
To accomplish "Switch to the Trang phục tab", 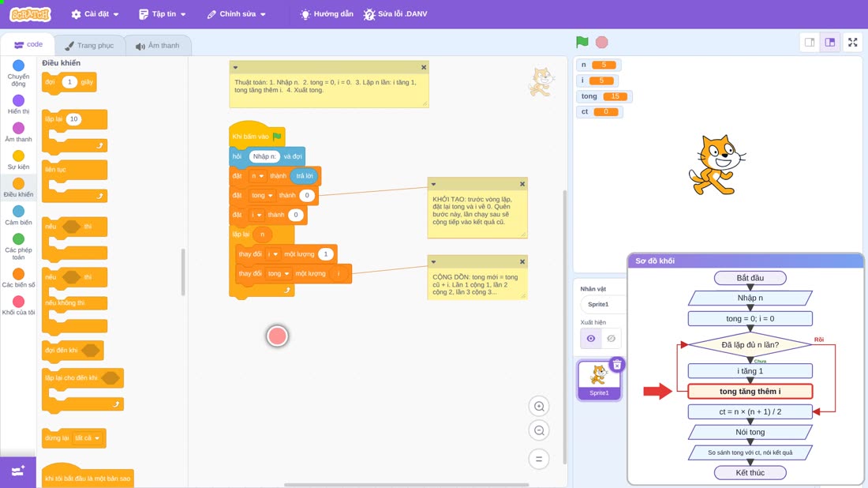I will [89, 46].
